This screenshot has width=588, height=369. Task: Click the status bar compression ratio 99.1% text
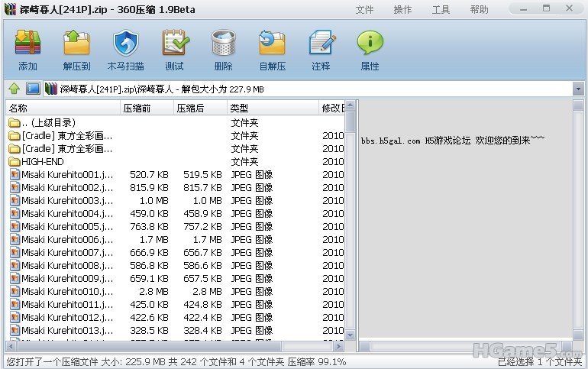317,361
